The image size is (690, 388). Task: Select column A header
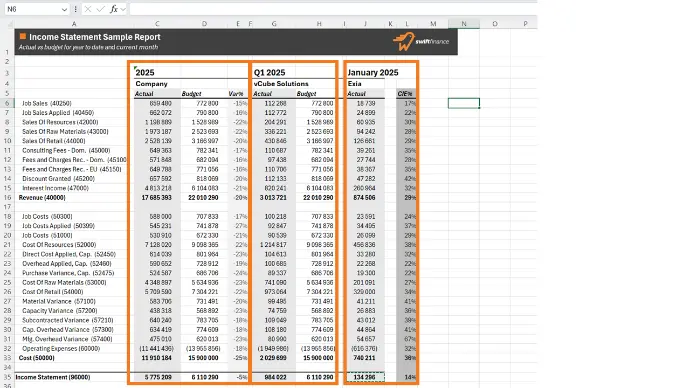74,24
